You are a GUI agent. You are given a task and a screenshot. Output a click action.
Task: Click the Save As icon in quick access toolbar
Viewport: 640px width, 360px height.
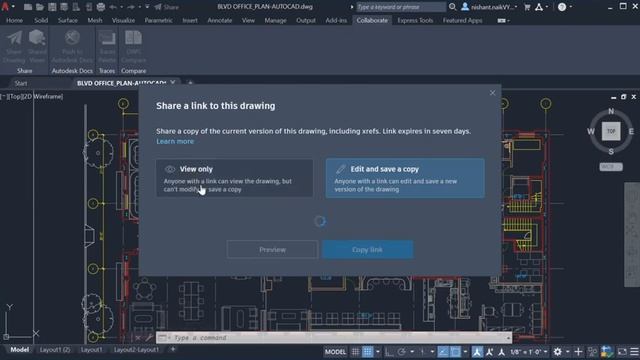[x=64, y=7]
